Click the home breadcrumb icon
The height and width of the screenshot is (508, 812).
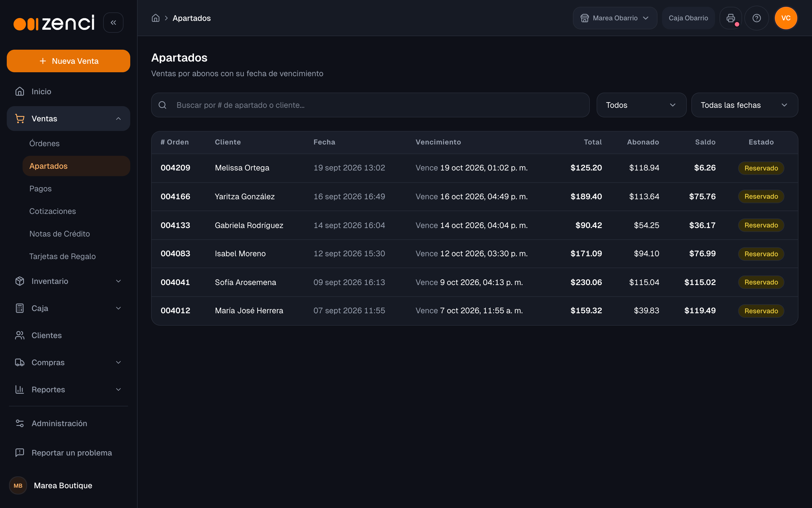(x=156, y=18)
